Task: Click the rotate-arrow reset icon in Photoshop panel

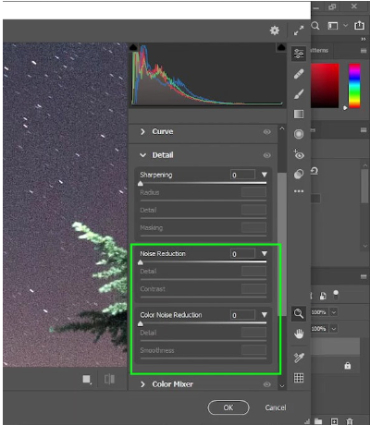Action: point(314,171)
